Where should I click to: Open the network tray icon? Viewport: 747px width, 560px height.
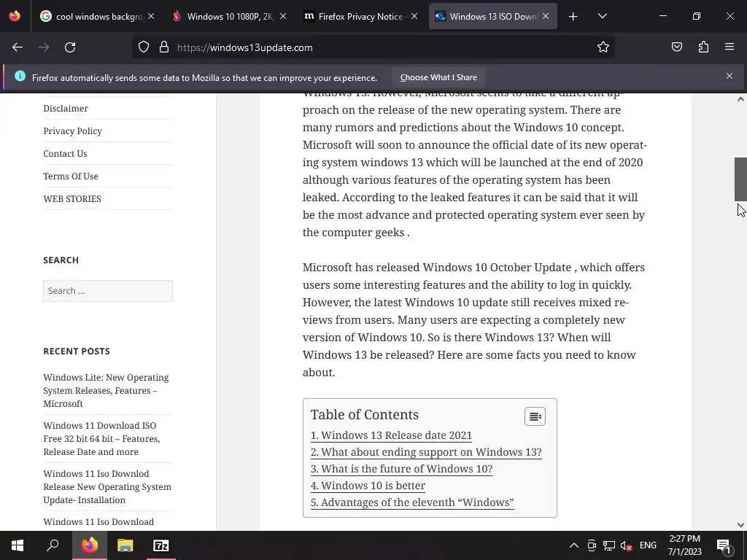(x=609, y=545)
